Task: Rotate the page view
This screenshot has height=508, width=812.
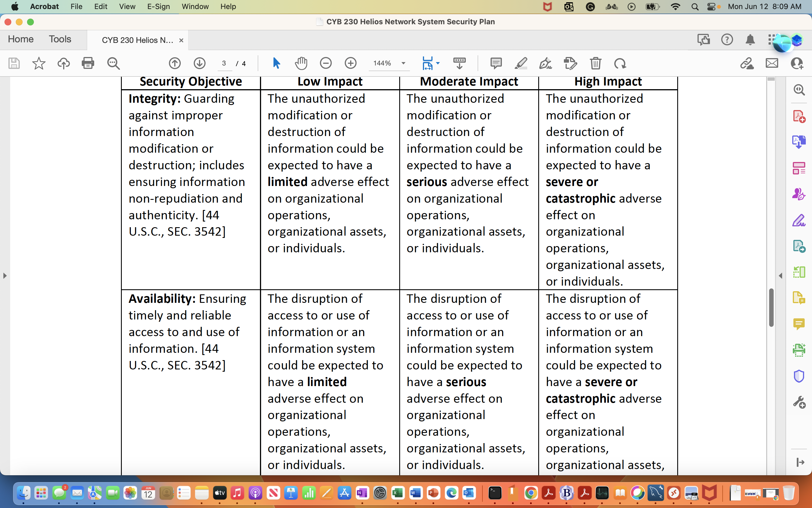Action: (x=620, y=63)
